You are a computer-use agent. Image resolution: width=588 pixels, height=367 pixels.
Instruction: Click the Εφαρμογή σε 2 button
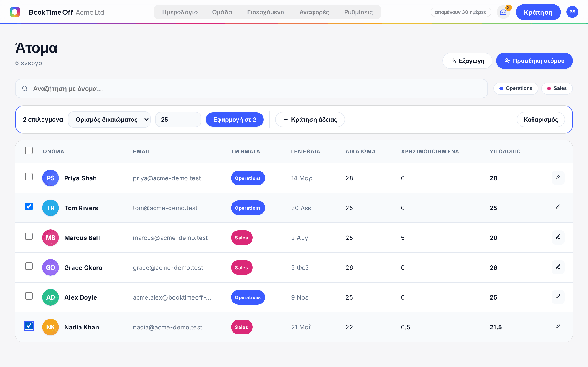(235, 120)
